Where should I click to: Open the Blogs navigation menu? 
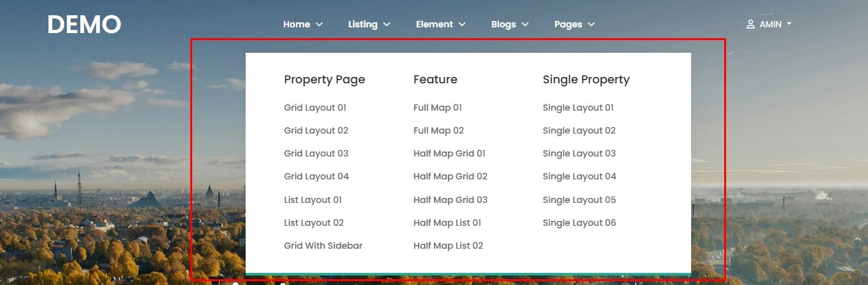pos(509,24)
